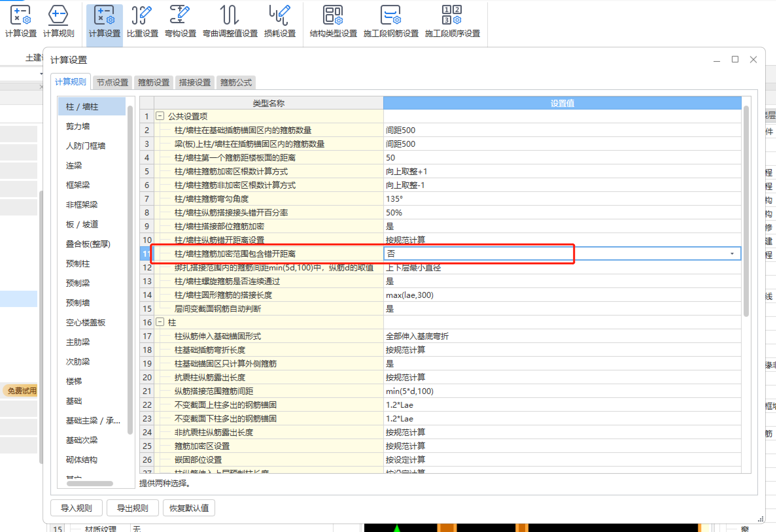This screenshot has height=532, width=776.
Task: Open the 弯钩设置 tool
Action: tap(180, 22)
